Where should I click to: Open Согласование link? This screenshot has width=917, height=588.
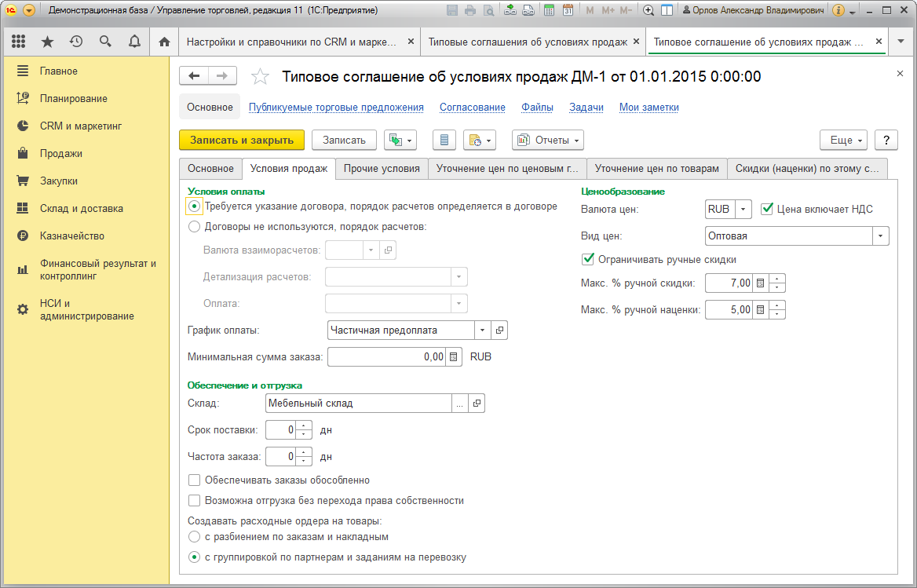click(x=473, y=107)
